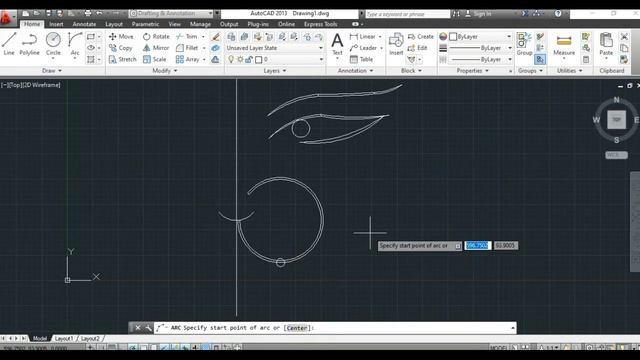Select the Line draw tool
Image resolution: width=640 pixels, height=360 pixels.
coord(9,44)
